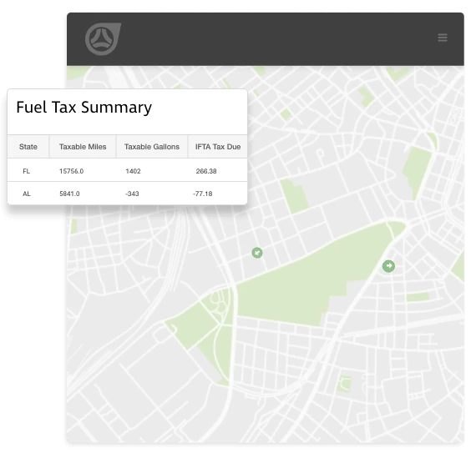Click AL taxable miles value 5841.0

coord(69,194)
